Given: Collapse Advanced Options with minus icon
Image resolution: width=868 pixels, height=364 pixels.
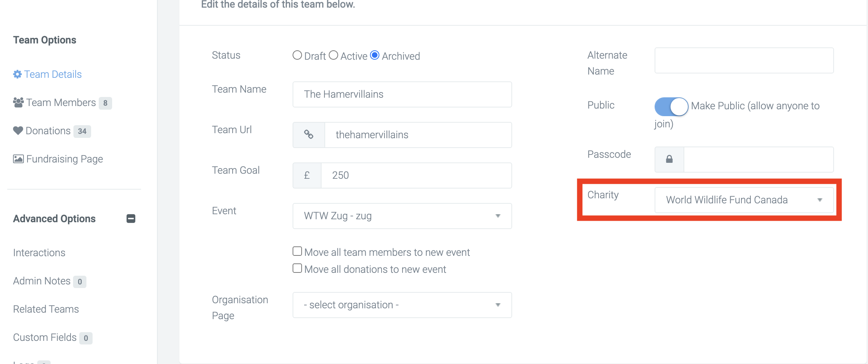Looking at the screenshot, I should (x=131, y=219).
